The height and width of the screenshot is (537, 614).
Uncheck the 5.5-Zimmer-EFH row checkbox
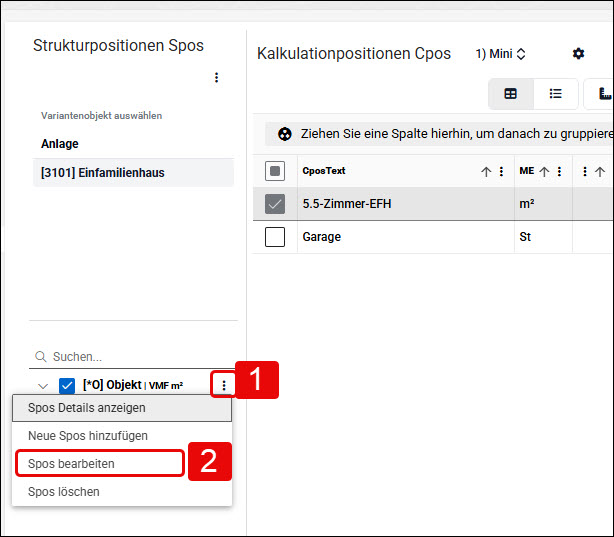coord(275,204)
